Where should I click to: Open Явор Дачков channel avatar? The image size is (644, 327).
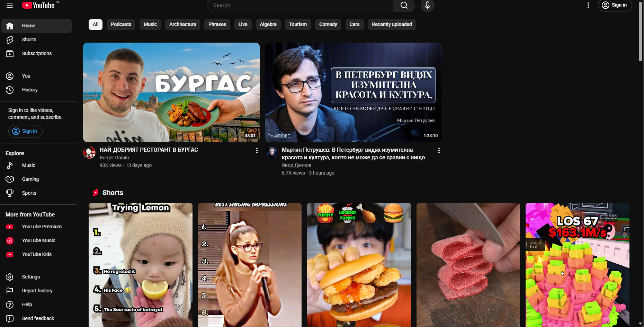click(x=271, y=152)
